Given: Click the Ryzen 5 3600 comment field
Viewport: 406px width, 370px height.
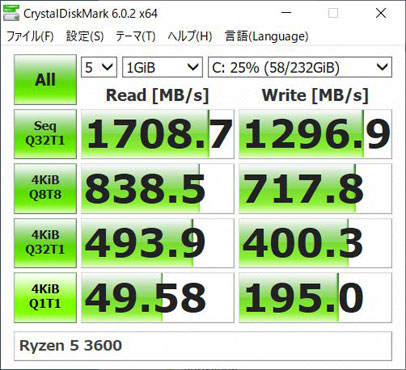Looking at the screenshot, I should pos(203,346).
